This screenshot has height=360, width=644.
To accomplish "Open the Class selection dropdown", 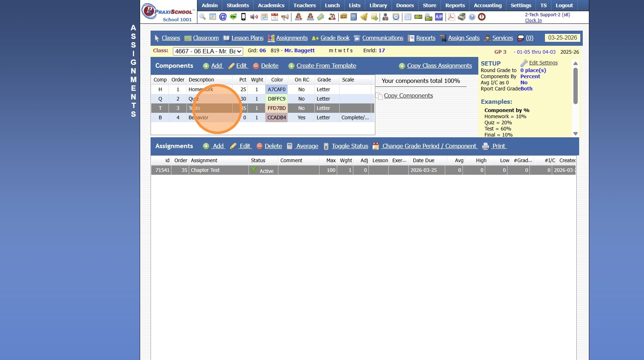I will pos(208,51).
